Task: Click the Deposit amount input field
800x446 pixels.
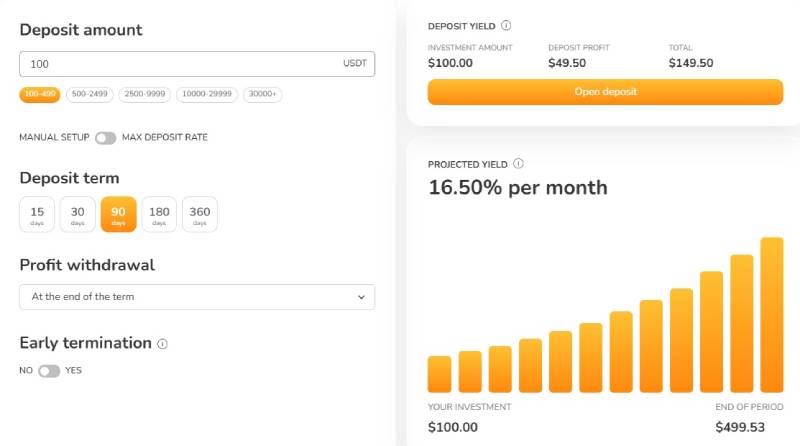Action: (x=197, y=64)
